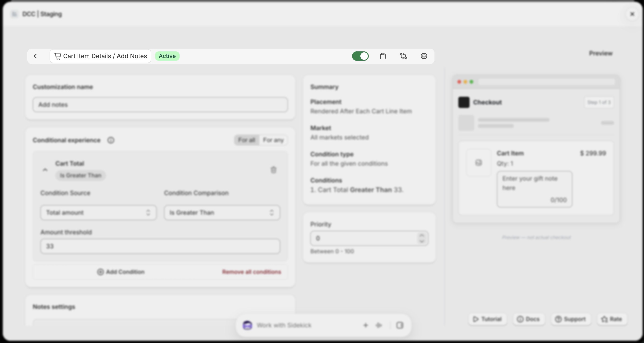Click the gift note textarea in preview

pos(535,189)
